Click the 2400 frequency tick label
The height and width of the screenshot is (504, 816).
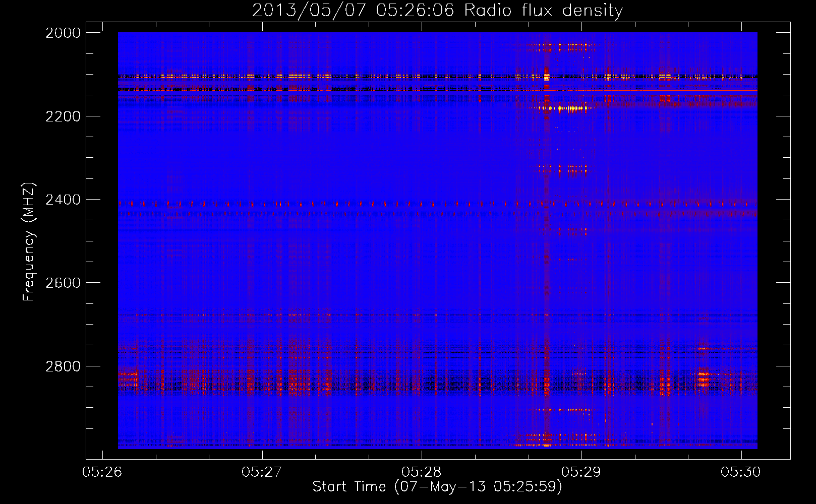point(63,200)
